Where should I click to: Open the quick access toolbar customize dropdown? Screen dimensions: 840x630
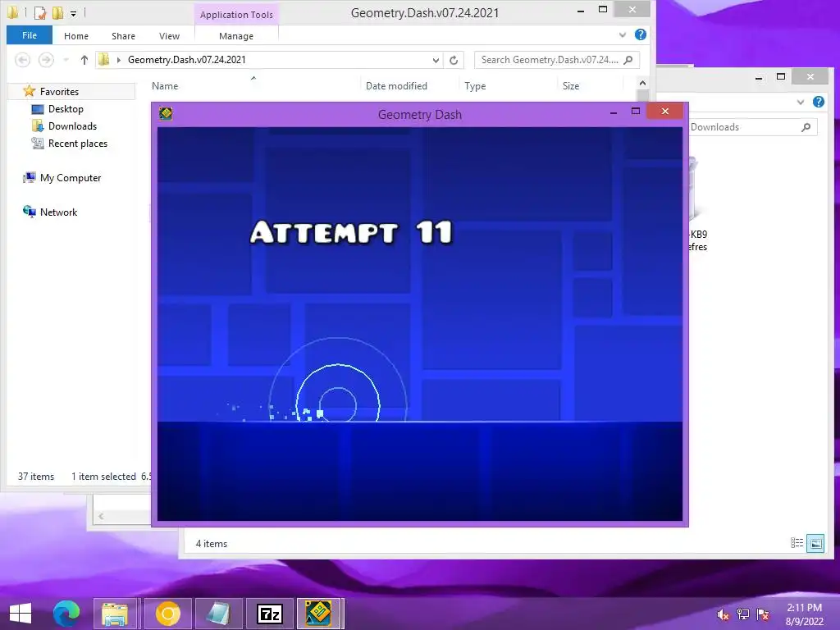tap(73, 13)
